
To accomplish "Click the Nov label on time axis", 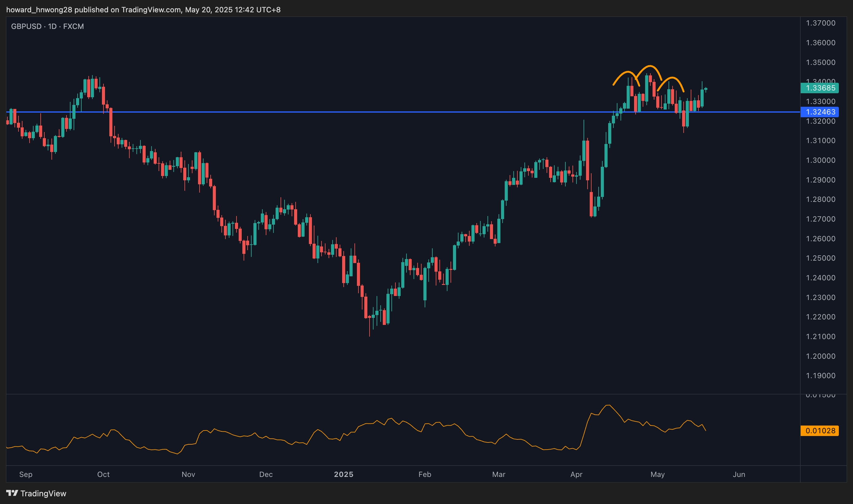I will pyautogui.click(x=188, y=474).
